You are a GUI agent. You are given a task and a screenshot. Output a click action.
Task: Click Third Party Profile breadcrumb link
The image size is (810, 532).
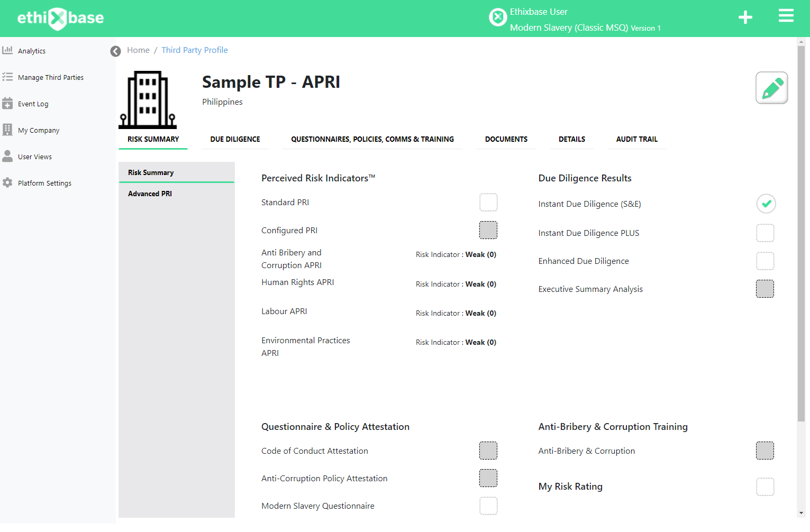tap(195, 50)
